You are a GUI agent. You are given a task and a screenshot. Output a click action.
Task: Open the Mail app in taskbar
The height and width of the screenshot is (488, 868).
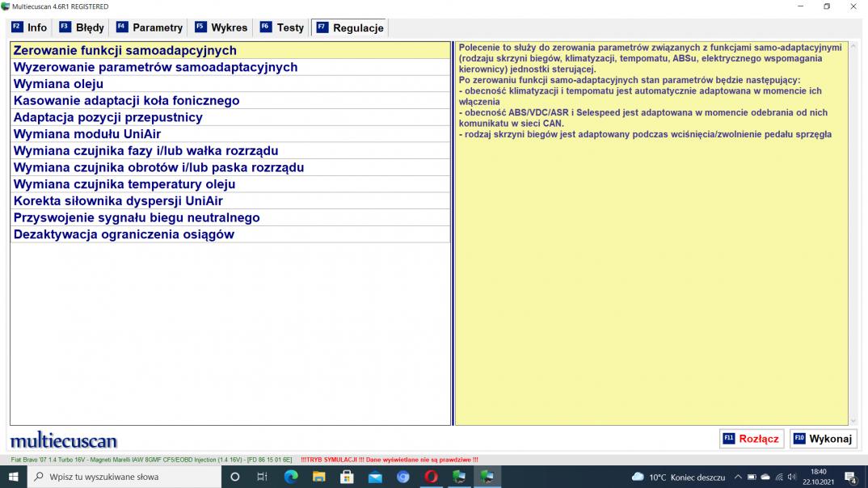[x=375, y=477]
